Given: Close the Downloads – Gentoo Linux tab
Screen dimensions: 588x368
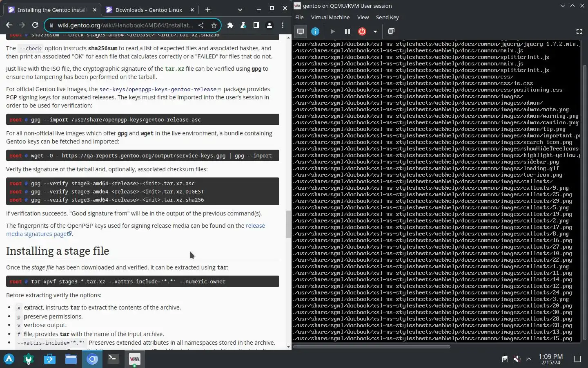Looking at the screenshot, I should click(192, 10).
